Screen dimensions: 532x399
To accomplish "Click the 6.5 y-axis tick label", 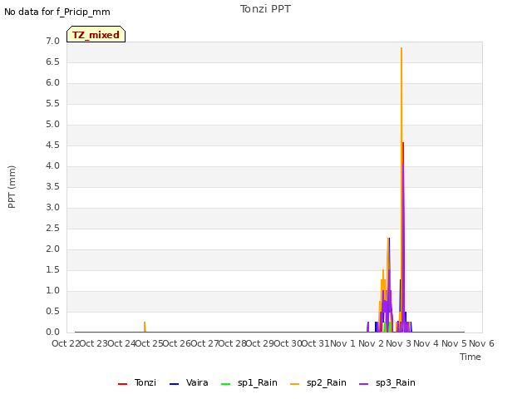I will 52,62.
